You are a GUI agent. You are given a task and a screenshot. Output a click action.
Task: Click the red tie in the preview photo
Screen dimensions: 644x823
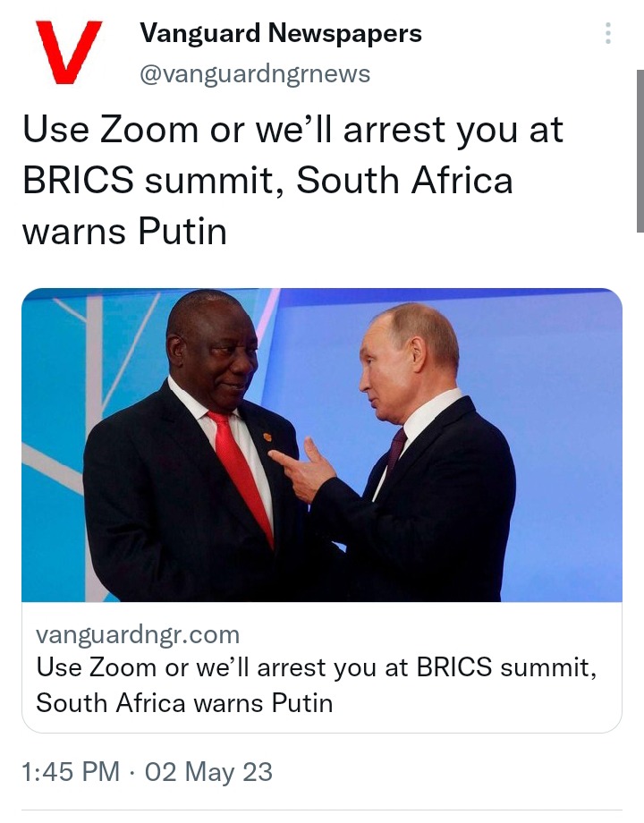click(241, 473)
